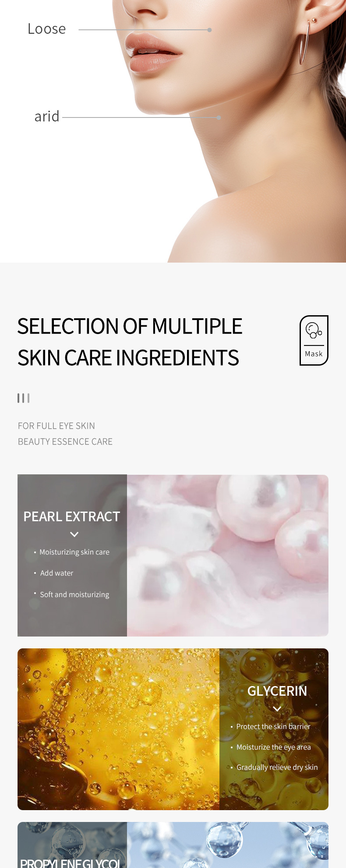Expand the chevron under Glycerin
This screenshot has width=346, height=868.
tap(277, 709)
